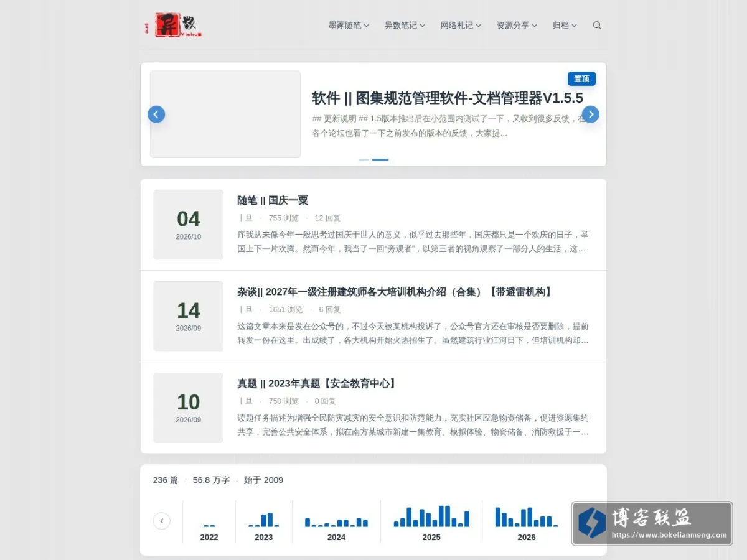The image size is (747, 560).
Task: Click the 755 浏览 view count
Action: click(284, 218)
